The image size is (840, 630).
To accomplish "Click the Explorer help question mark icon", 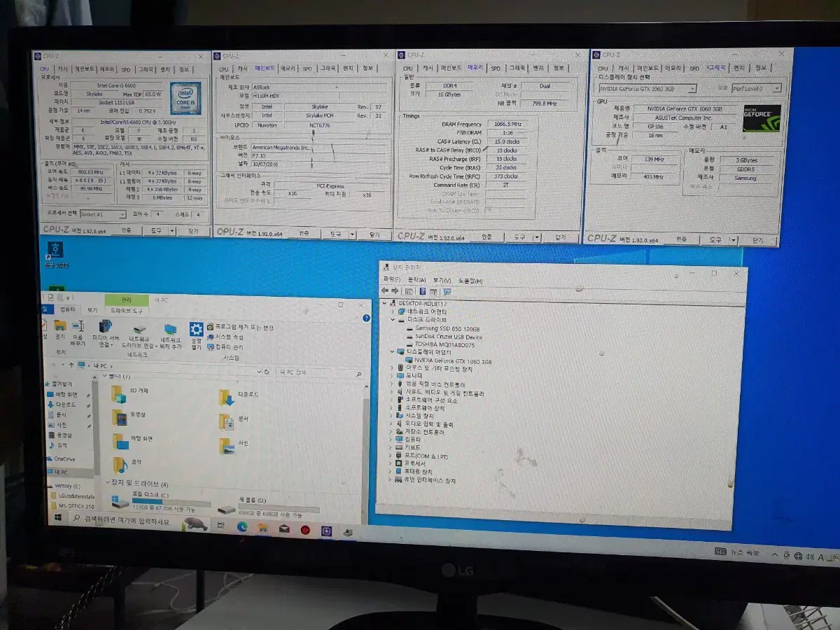I will pyautogui.click(x=365, y=318).
